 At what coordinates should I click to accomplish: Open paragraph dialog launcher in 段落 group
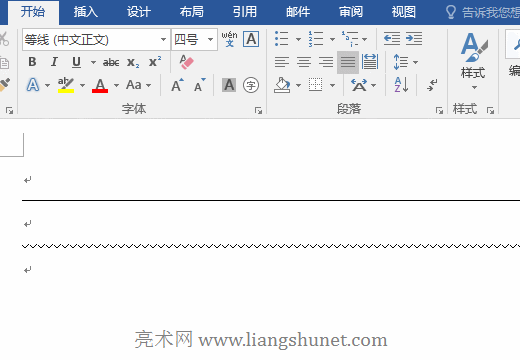tap(439, 110)
